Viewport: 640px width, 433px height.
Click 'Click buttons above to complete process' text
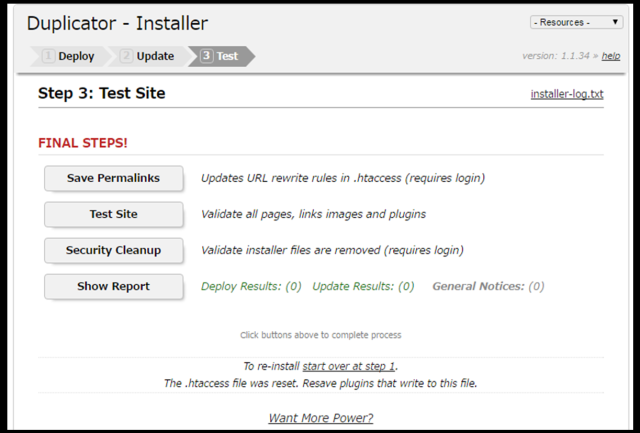pos(320,335)
